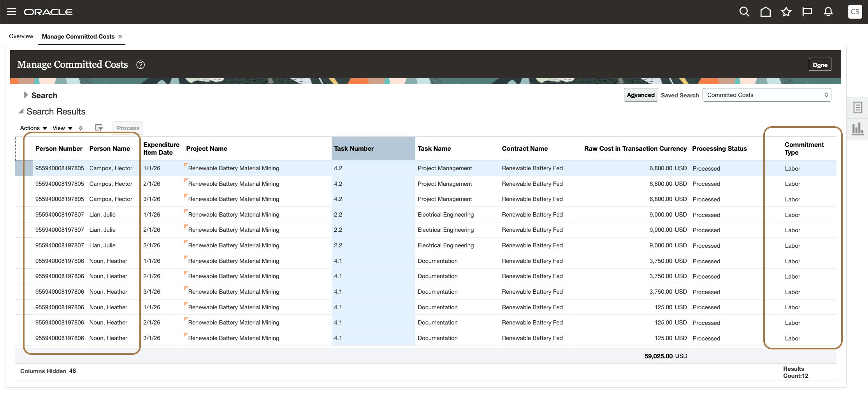Open the View menu

click(62, 128)
